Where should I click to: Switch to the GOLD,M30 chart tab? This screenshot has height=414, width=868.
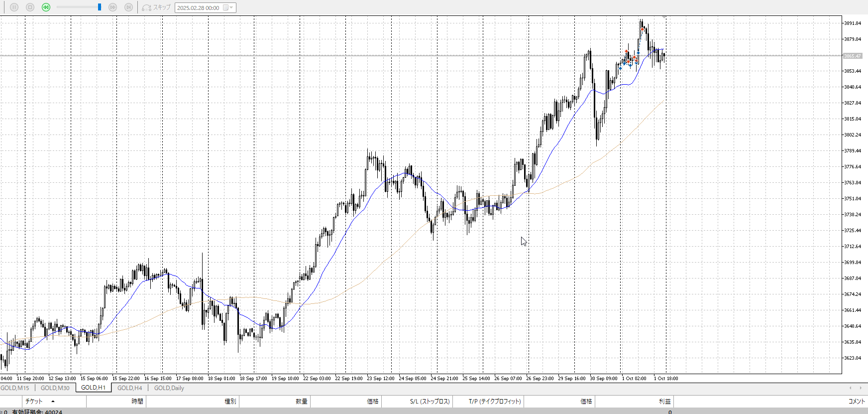click(55, 388)
